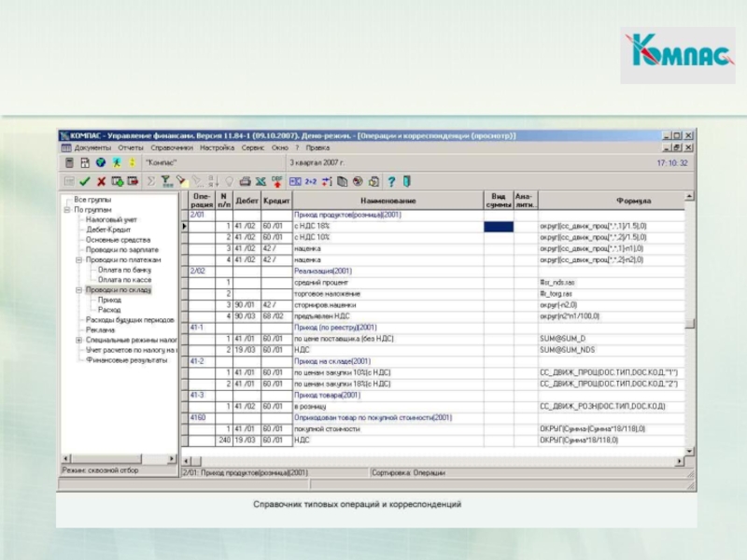
Task: Click the yellow traffic light toolbar icon
Action: pyautogui.click(x=132, y=162)
